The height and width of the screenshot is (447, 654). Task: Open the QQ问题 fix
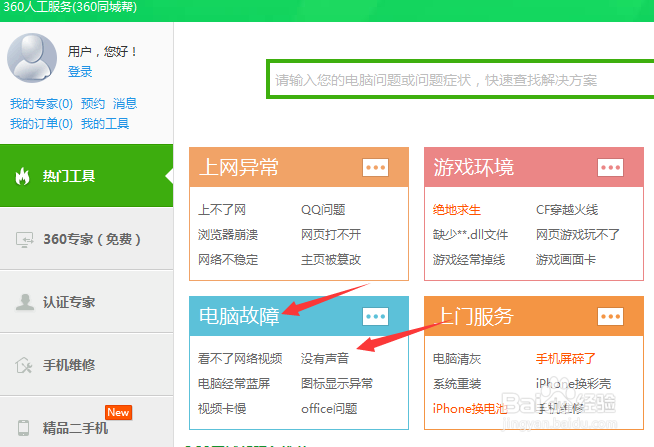323,209
